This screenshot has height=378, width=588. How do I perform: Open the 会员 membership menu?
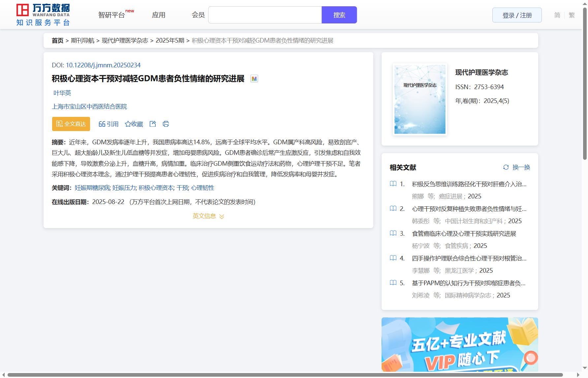(198, 15)
